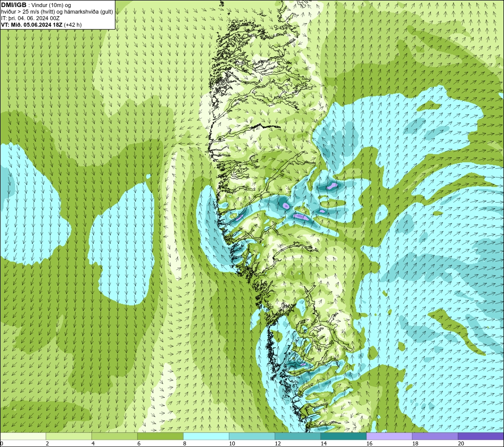Screen dimensions: 504x447
Task: Click the 'DMI/IGB : Vindur (10m) og' title text
Action: coord(36,5)
